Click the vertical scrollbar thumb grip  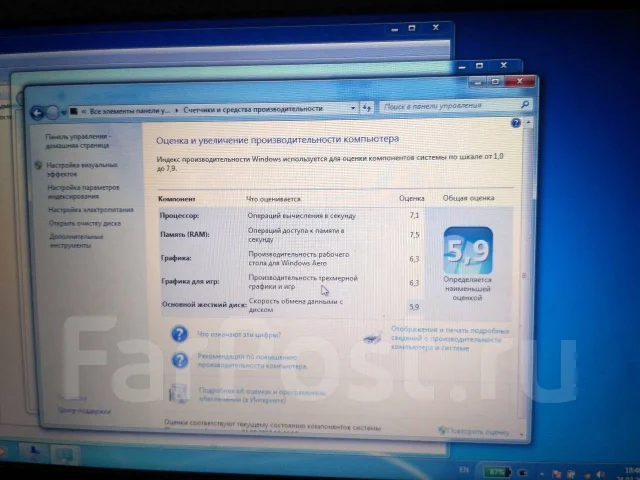pyautogui.click(x=524, y=276)
